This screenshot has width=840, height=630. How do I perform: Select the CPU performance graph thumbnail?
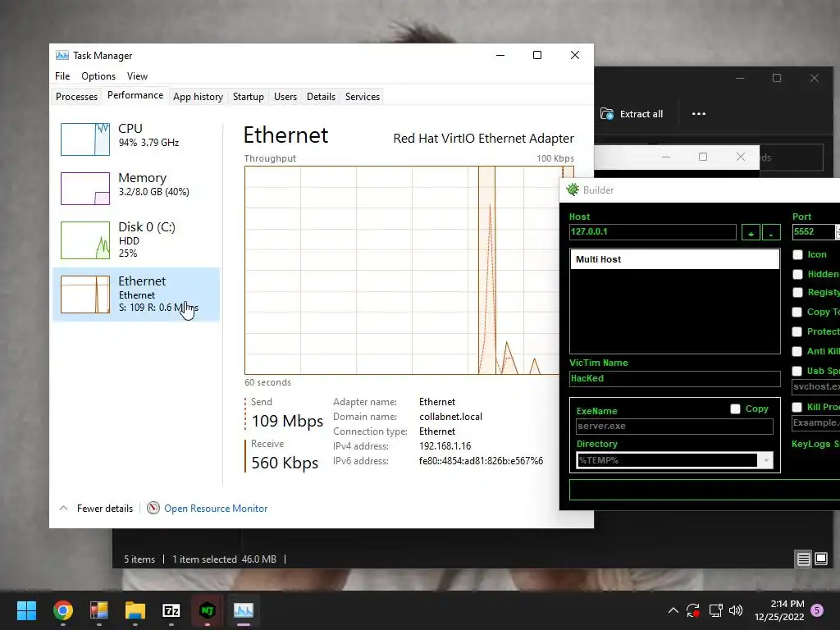click(x=85, y=139)
